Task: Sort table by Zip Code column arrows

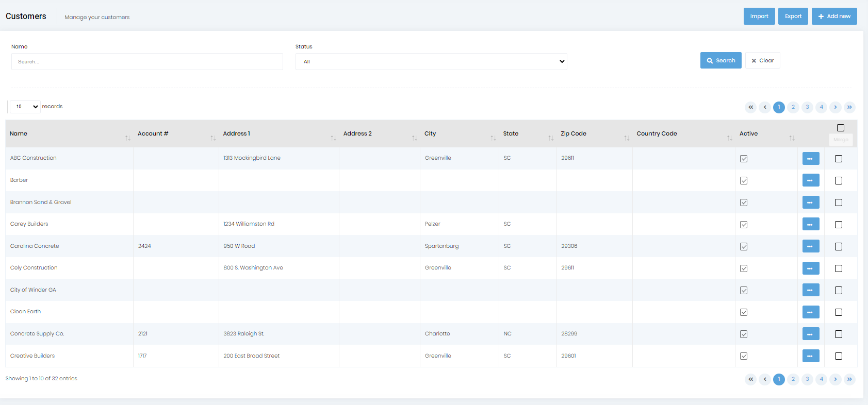Action: pyautogui.click(x=627, y=138)
